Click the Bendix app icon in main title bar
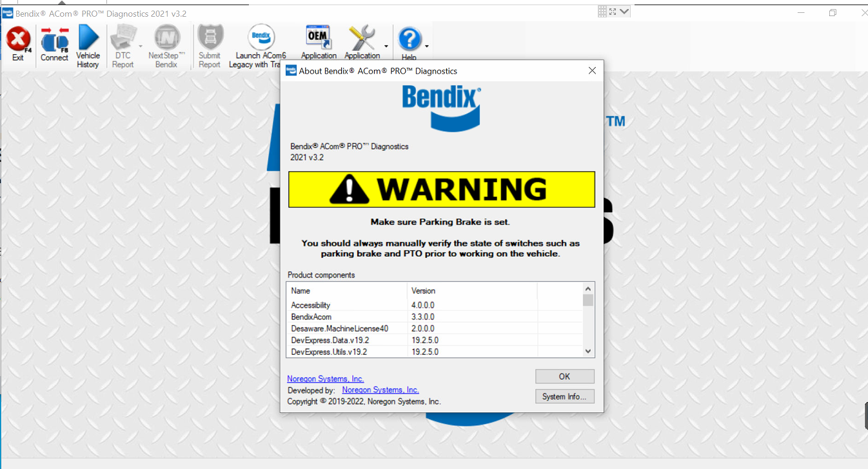This screenshot has height=469, width=868. point(8,13)
